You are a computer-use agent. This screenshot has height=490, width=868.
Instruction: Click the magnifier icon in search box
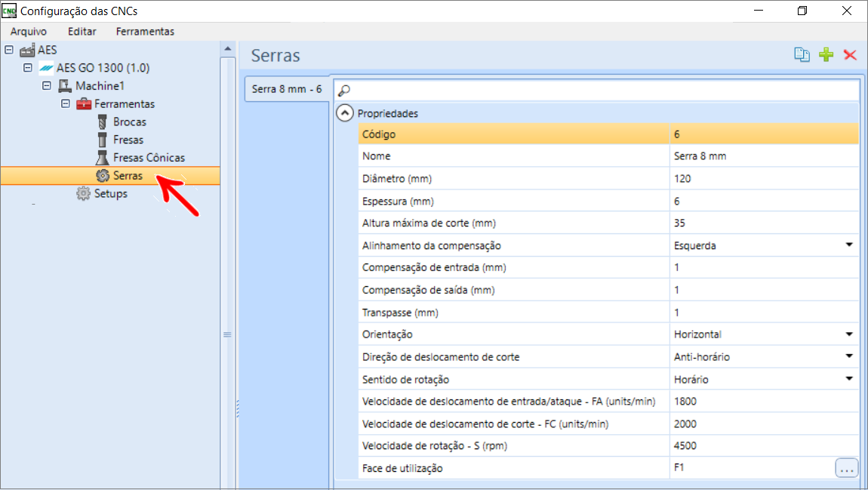pos(344,91)
